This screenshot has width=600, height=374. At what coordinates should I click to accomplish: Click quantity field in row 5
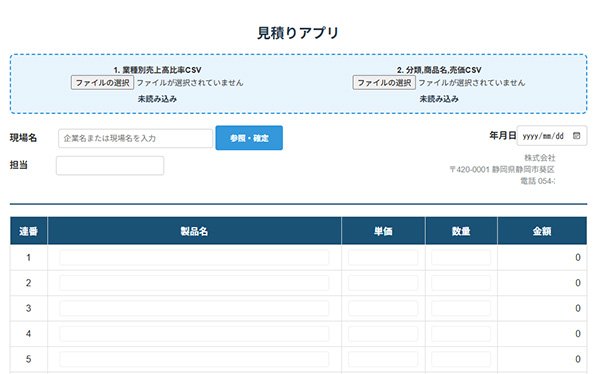point(461,359)
